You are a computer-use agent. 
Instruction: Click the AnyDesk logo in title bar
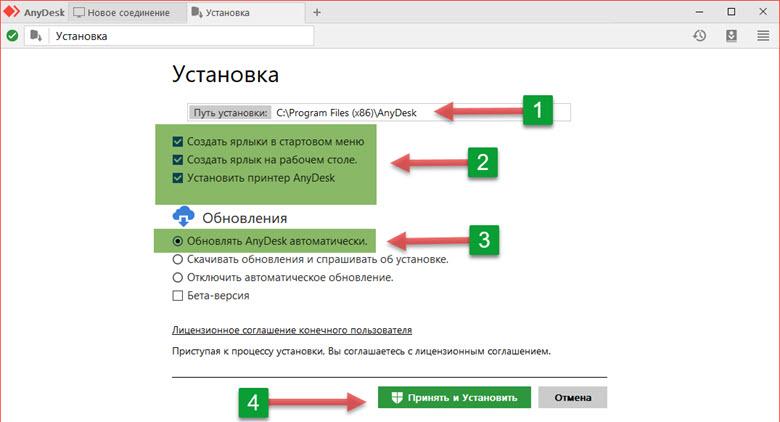12,12
